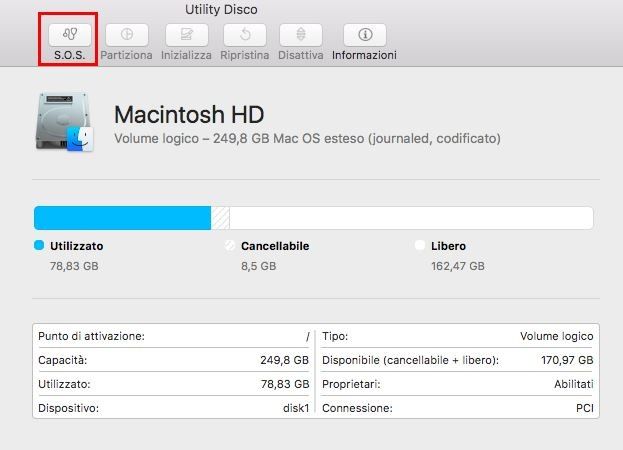Select the 78,83 GB value under Utilizzato legend
Screen dimensions: 623x450
(x=74, y=266)
